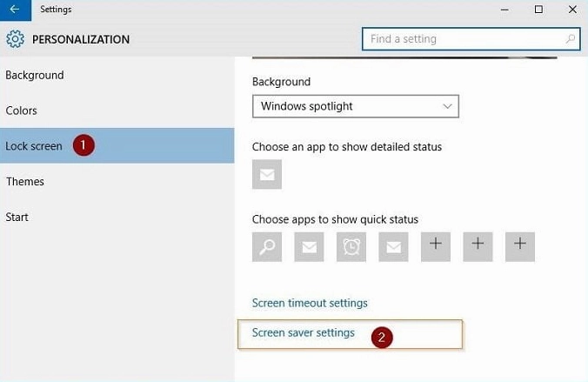Go to the Background section in sidebar
This screenshot has width=588, height=382.
35,75
